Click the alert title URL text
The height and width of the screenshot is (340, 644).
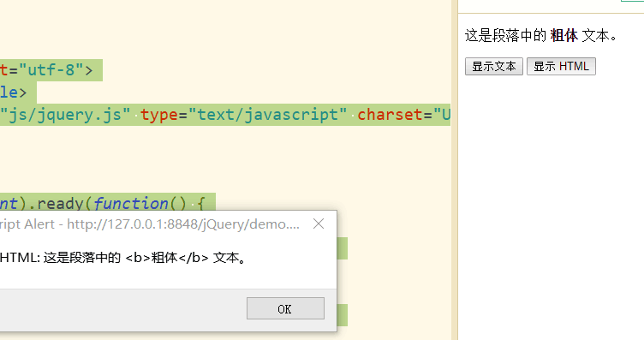coord(183,224)
